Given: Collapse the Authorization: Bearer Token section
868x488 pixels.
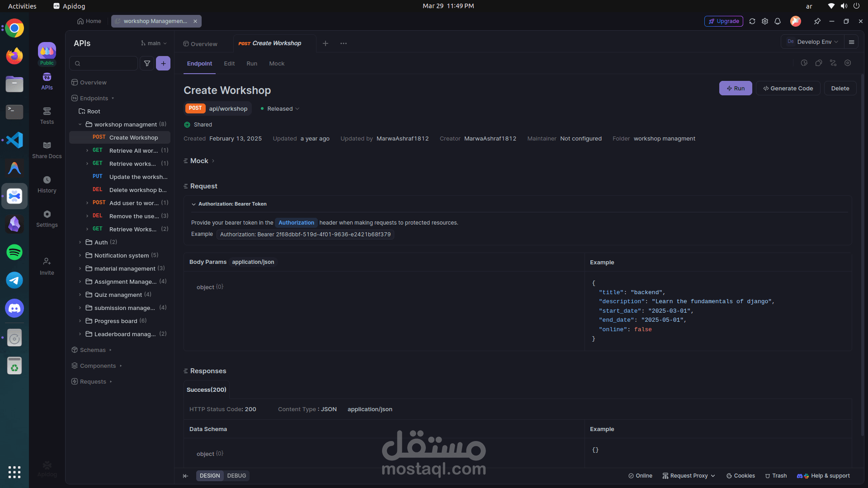Looking at the screenshot, I should [x=193, y=204].
